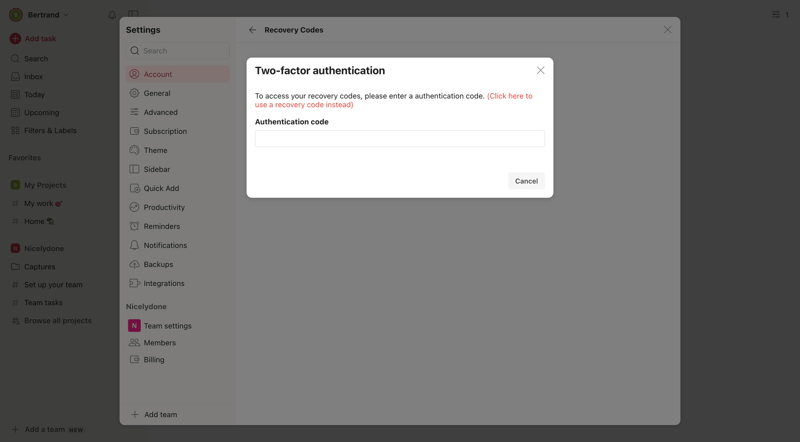800x442 pixels.
Task: Open the Bertrand account dropdown
Action: [39, 15]
